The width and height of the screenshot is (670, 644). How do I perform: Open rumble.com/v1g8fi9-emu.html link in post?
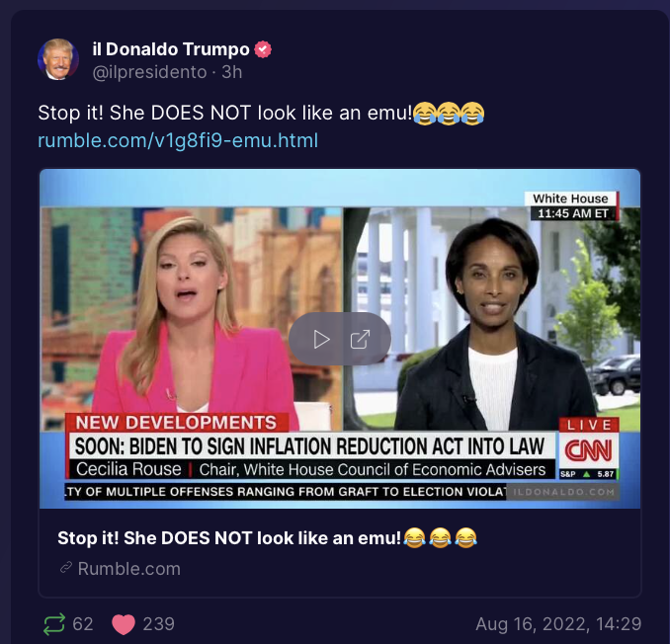pyautogui.click(x=178, y=140)
